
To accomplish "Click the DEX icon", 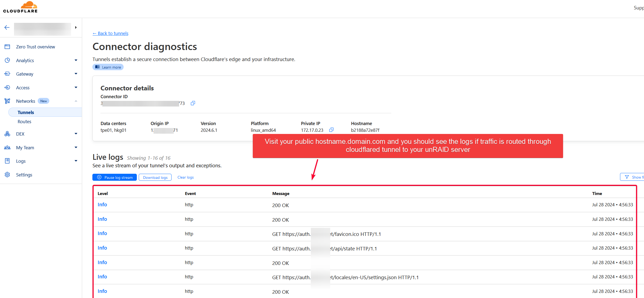I will 7,134.
